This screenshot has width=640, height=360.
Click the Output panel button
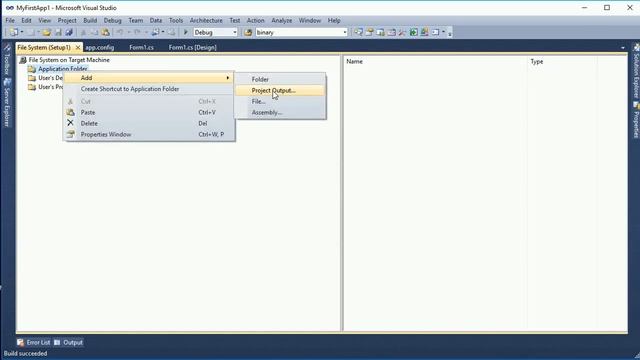pyautogui.click(x=68, y=342)
